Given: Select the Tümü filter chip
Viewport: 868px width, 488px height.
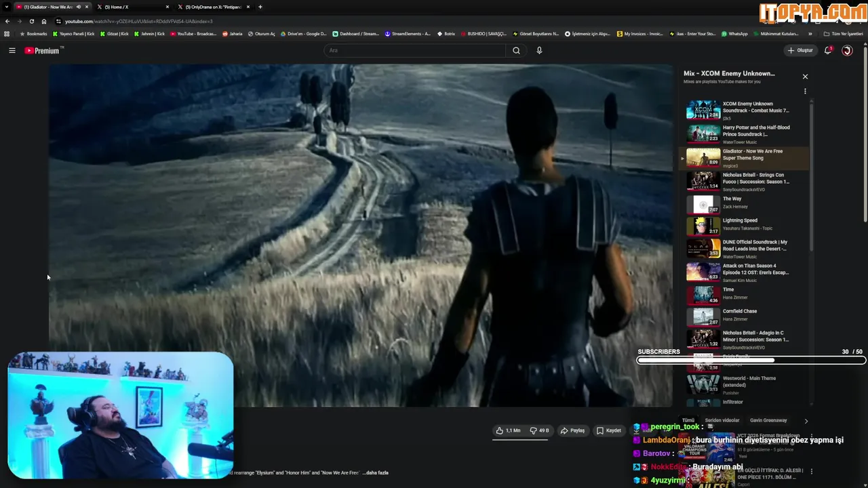Looking at the screenshot, I should click(688, 420).
